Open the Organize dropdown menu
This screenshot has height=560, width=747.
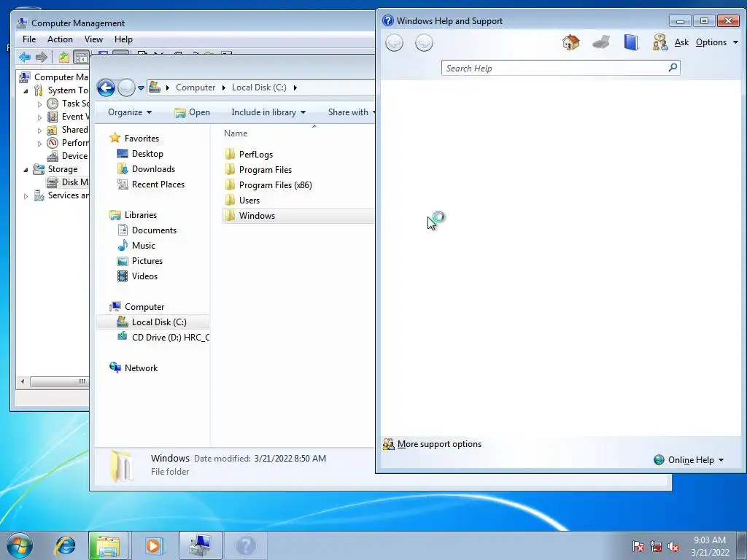130,112
